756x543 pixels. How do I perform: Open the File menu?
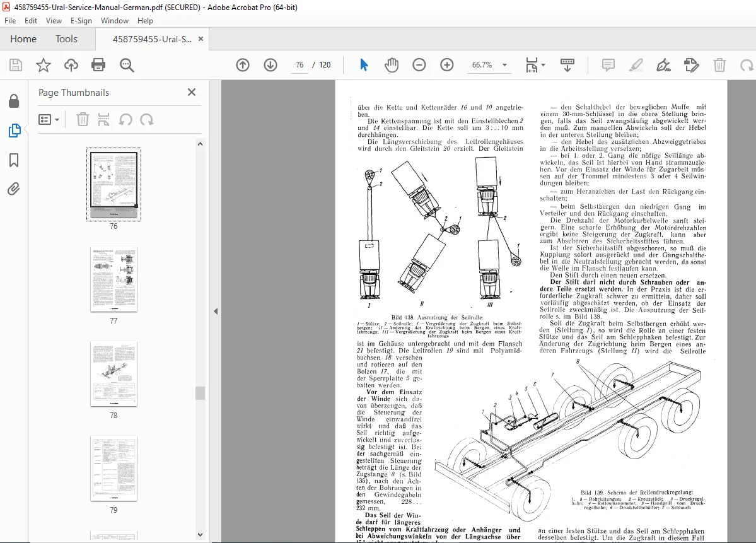(10, 21)
